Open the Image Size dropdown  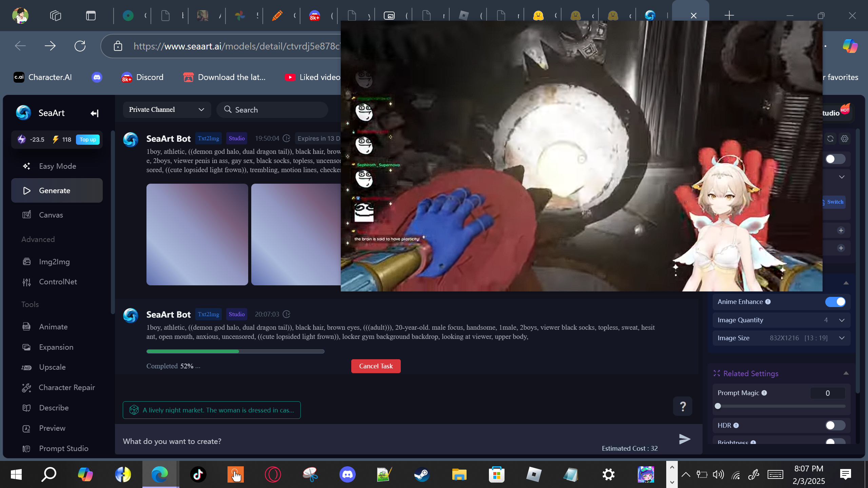[782, 338]
